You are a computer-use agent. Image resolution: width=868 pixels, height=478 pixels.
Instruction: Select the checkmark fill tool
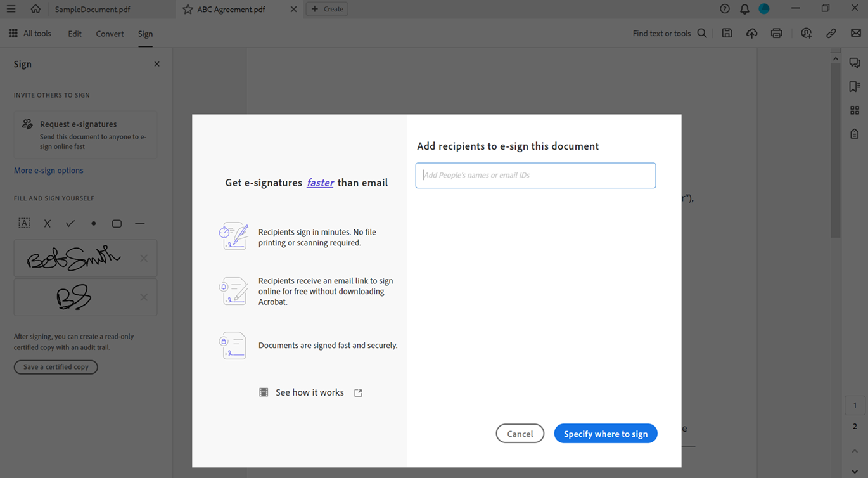[70, 223]
